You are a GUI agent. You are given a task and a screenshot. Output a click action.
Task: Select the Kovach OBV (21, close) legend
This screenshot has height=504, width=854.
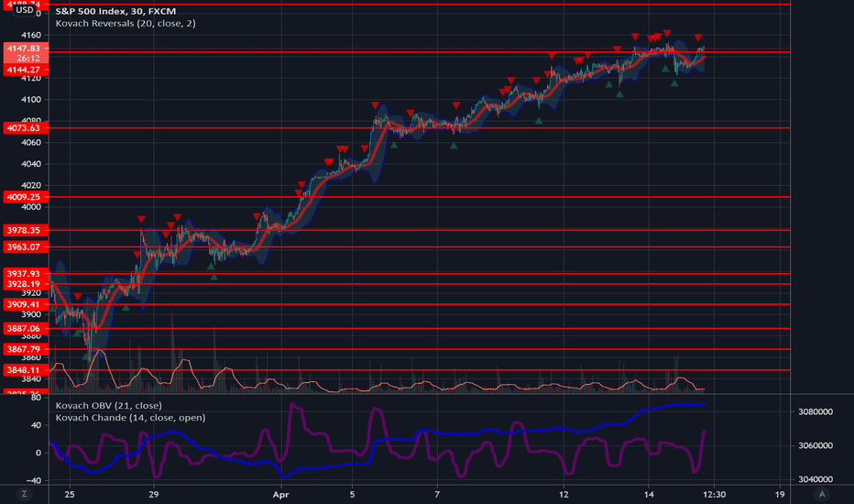pyautogui.click(x=108, y=405)
